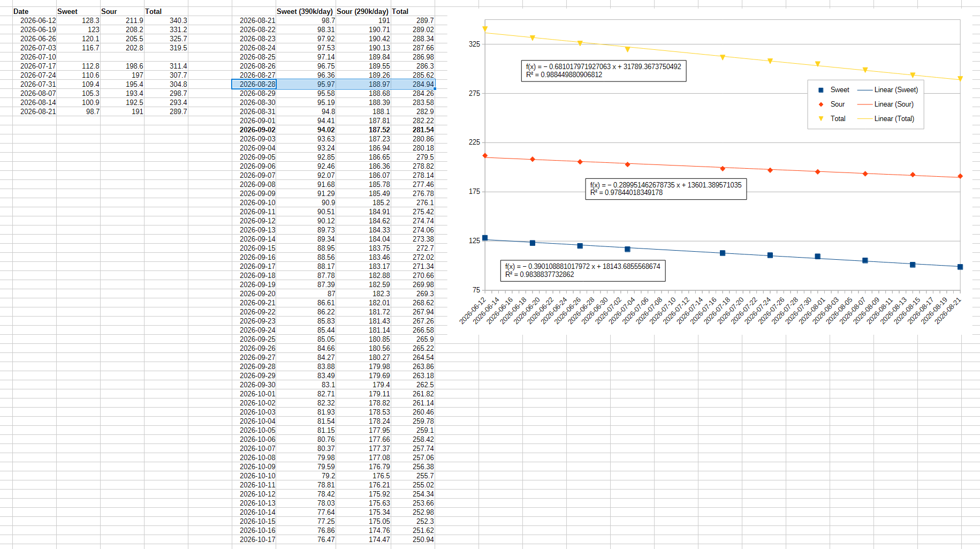980x549 pixels.
Task: Click the orange Sour marker in the chart legend
Action: [x=821, y=104]
